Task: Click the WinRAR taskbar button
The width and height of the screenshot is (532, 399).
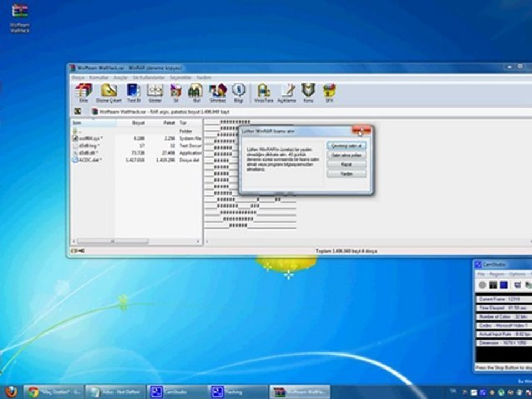Action: tap(299, 392)
